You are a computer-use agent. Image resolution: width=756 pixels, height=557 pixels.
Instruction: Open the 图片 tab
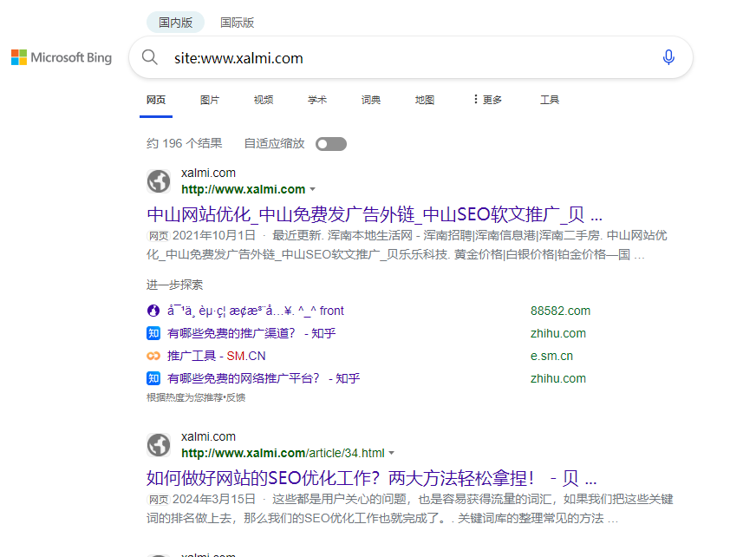coord(210,100)
